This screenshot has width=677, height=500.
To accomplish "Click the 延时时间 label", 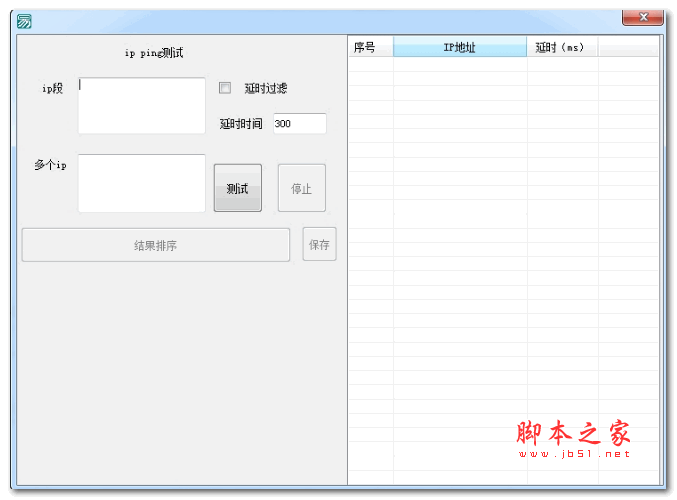I will click(241, 124).
